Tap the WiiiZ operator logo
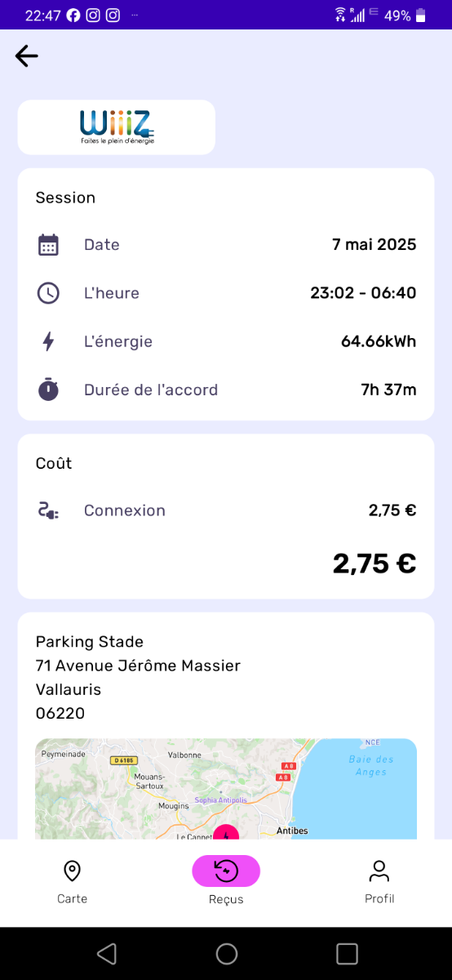452x980 pixels. point(117,127)
